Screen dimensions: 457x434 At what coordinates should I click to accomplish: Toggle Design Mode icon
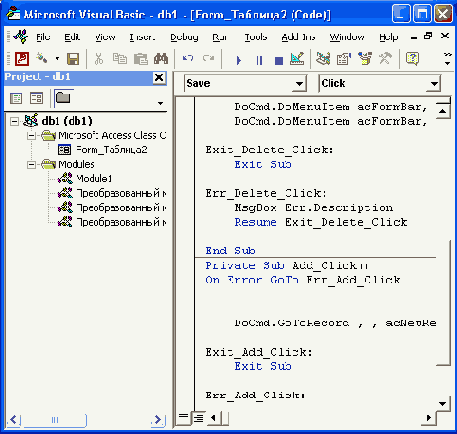pos(297,59)
